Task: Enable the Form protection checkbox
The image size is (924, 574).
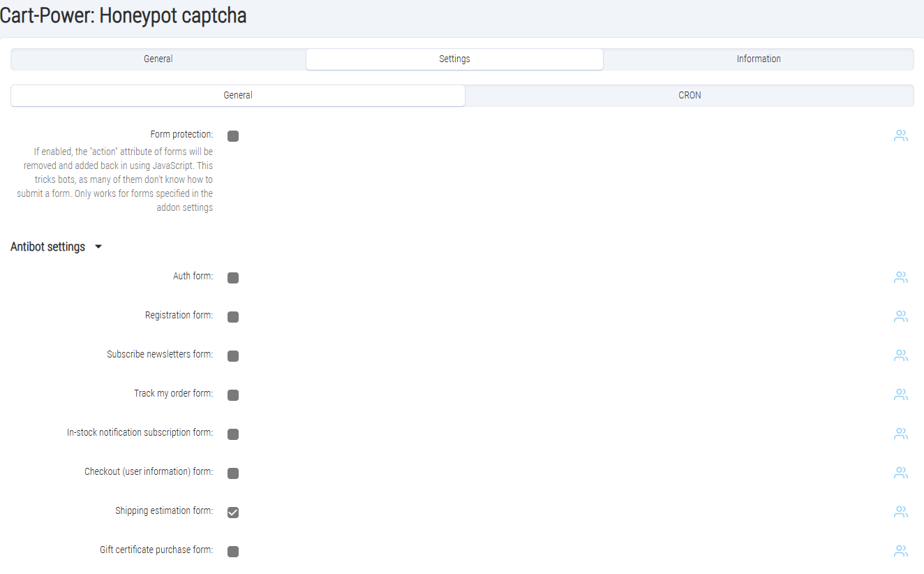Action: click(x=233, y=136)
